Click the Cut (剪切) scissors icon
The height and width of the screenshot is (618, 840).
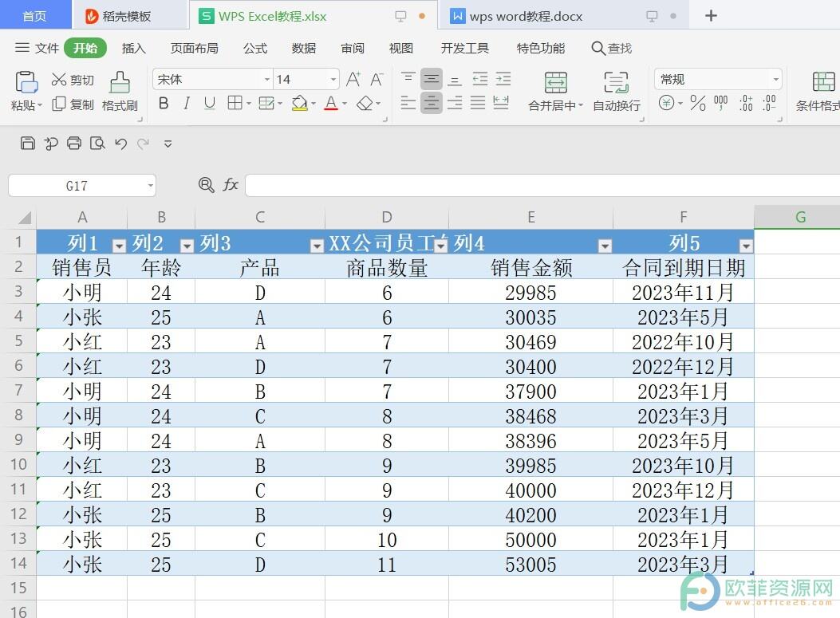pyautogui.click(x=58, y=79)
